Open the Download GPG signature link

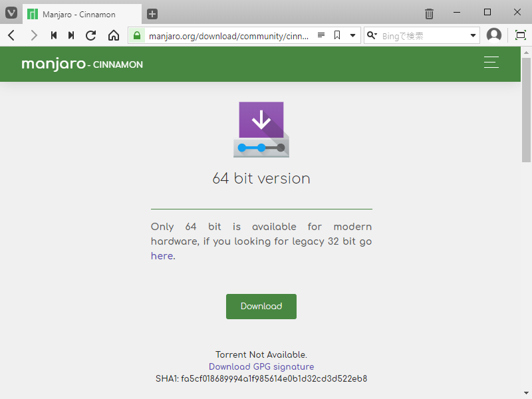tap(261, 366)
